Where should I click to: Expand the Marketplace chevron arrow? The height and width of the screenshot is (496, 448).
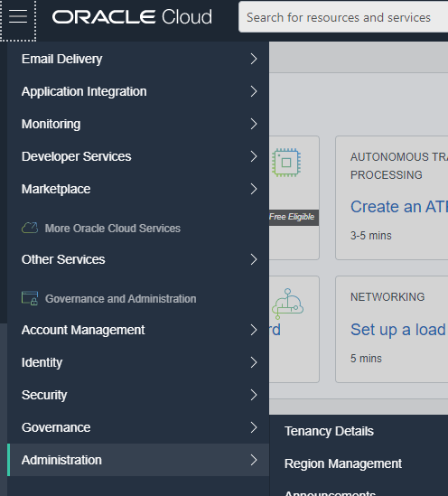(254, 189)
